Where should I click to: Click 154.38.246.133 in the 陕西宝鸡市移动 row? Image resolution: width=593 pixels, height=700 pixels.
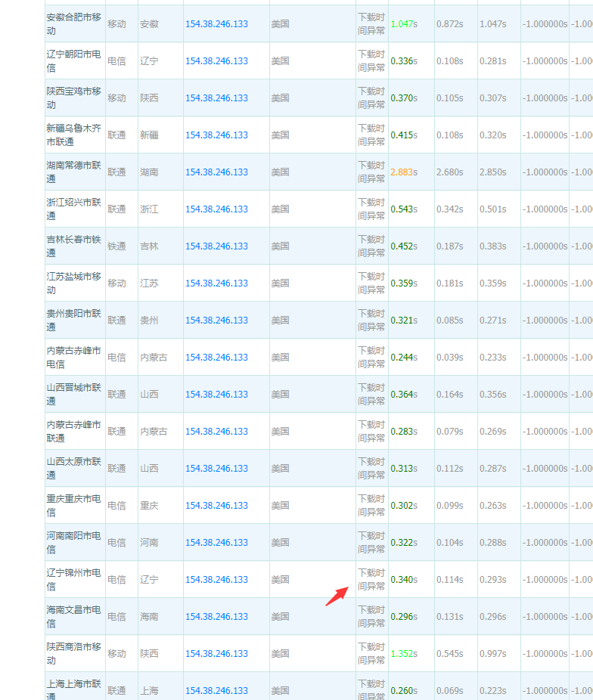pyautogui.click(x=216, y=98)
